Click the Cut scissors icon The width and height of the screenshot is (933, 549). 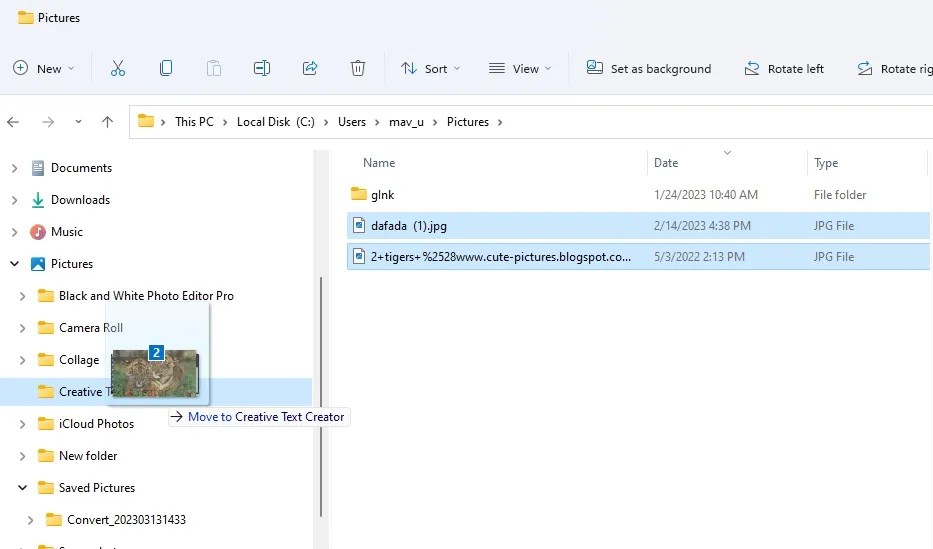tap(118, 68)
